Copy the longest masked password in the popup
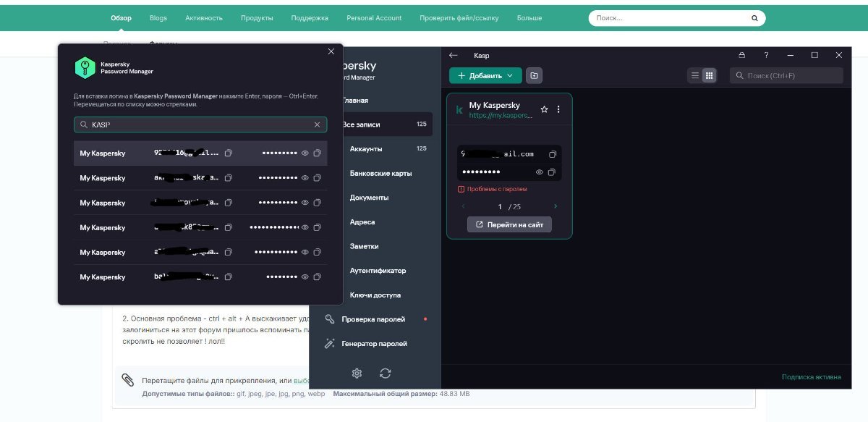Image resolution: width=868 pixels, height=422 pixels. click(x=317, y=227)
